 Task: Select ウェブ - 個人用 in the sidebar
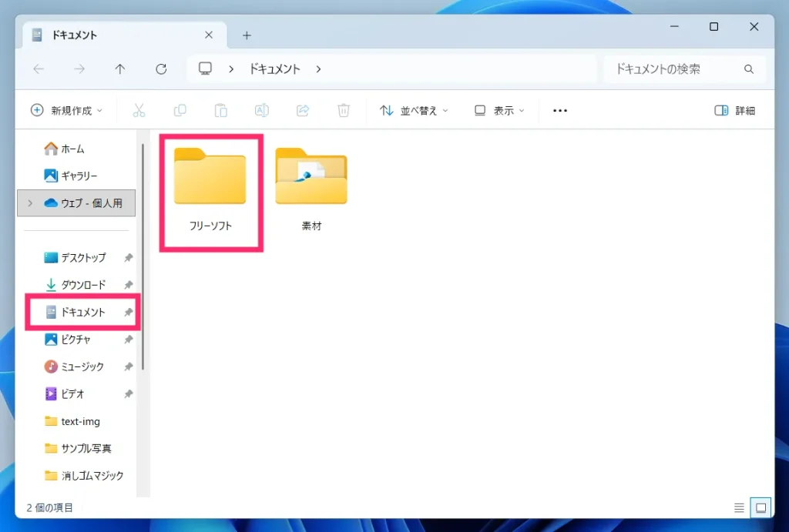coord(76,203)
